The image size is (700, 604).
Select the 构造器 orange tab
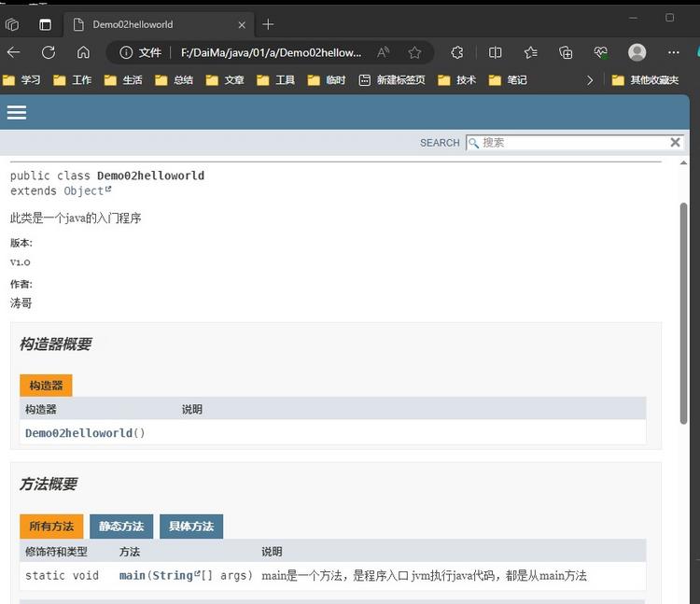pyautogui.click(x=46, y=386)
